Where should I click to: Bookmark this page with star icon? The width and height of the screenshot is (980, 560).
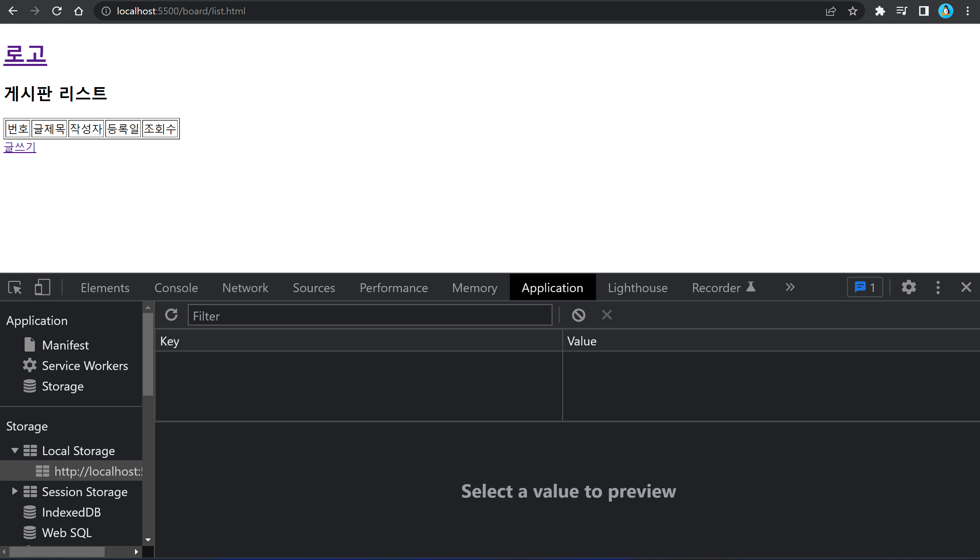852,11
